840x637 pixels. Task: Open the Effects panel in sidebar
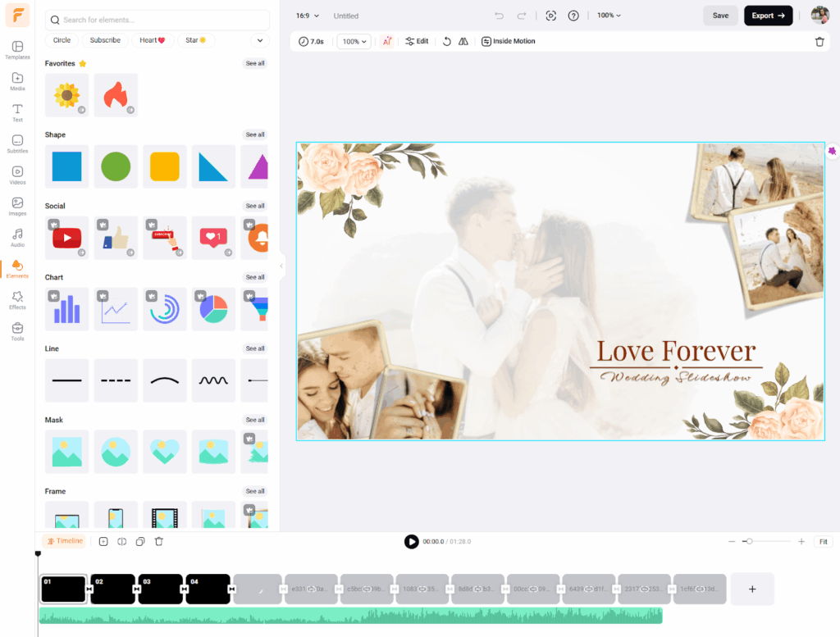pyautogui.click(x=17, y=299)
